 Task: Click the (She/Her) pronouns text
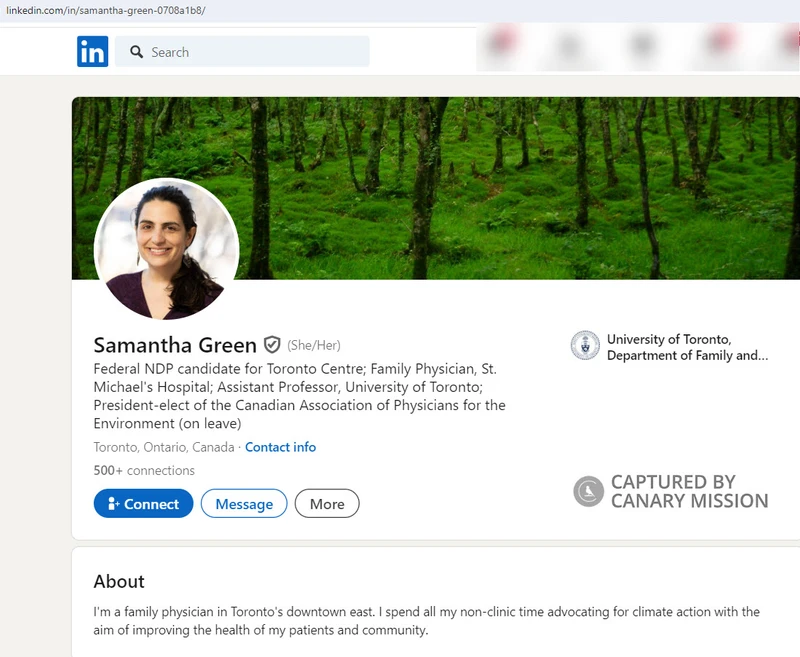(x=314, y=345)
